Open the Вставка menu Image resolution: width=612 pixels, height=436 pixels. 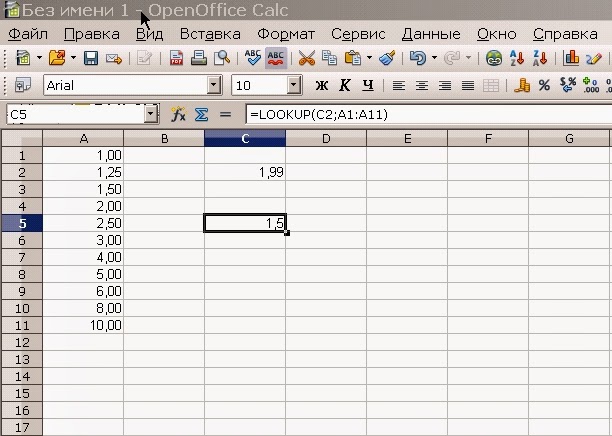210,34
